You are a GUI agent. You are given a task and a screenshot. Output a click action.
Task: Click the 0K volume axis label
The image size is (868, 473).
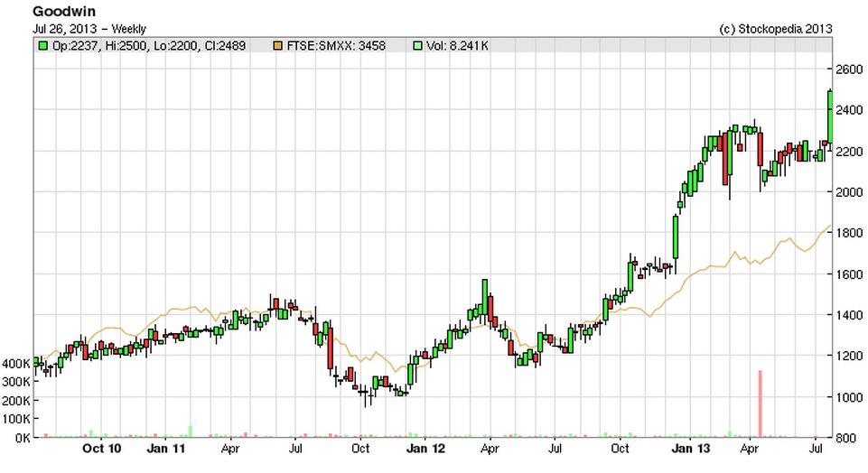[23, 438]
